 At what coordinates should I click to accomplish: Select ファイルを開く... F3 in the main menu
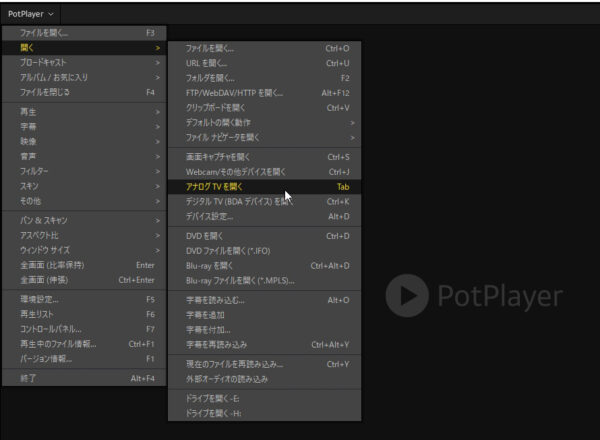click(84, 33)
